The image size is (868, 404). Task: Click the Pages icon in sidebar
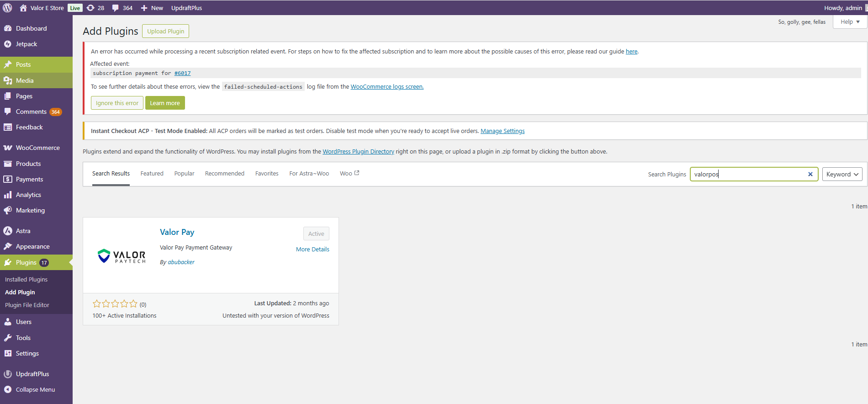tap(8, 96)
